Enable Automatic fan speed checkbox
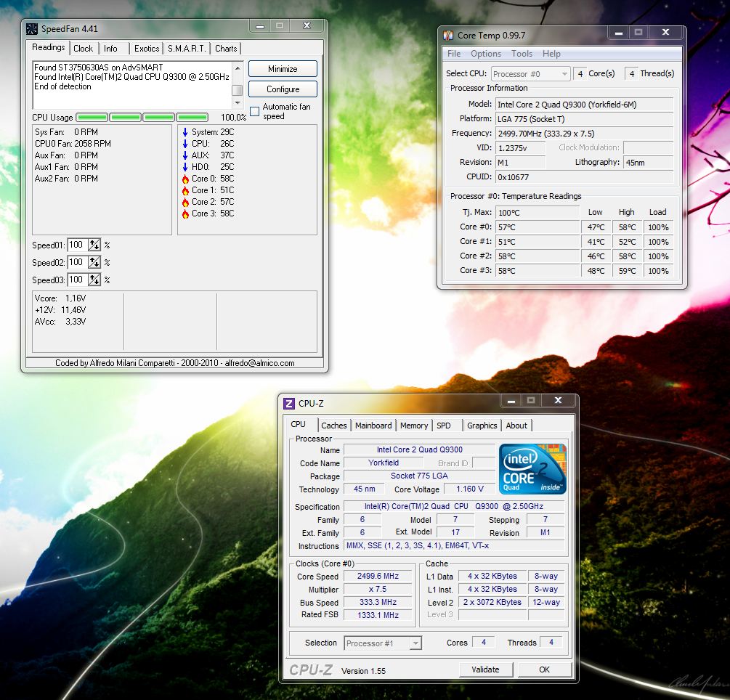730x700 pixels. [255, 111]
